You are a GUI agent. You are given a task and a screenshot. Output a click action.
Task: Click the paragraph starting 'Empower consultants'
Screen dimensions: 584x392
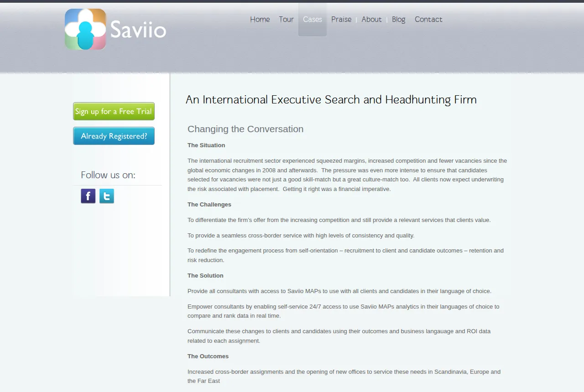click(x=344, y=311)
